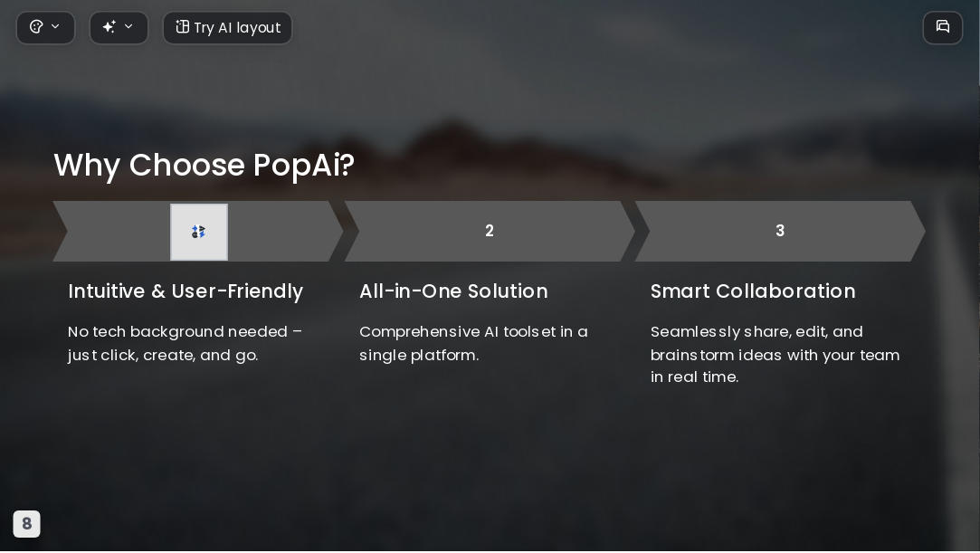Select the arrow step labeled 3

[780, 231]
